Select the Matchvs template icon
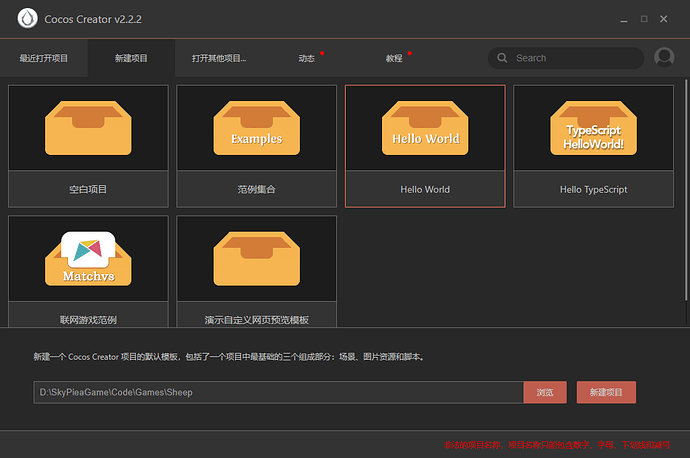This screenshot has height=458, width=690. tap(88, 259)
